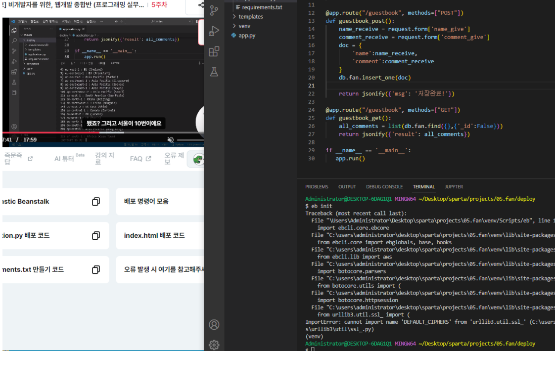The height and width of the screenshot is (392, 555).
Task: Click the lecture video frame
Action: click(x=103, y=82)
